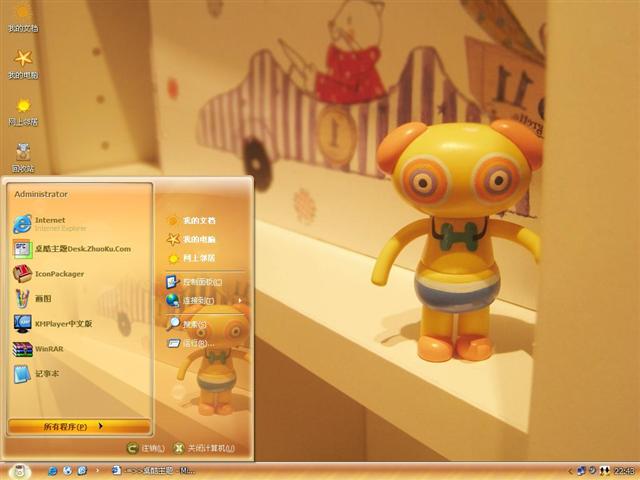The image size is (640, 480).
Task: Launch IconPackager from the Start menu
Action: [x=48, y=274]
